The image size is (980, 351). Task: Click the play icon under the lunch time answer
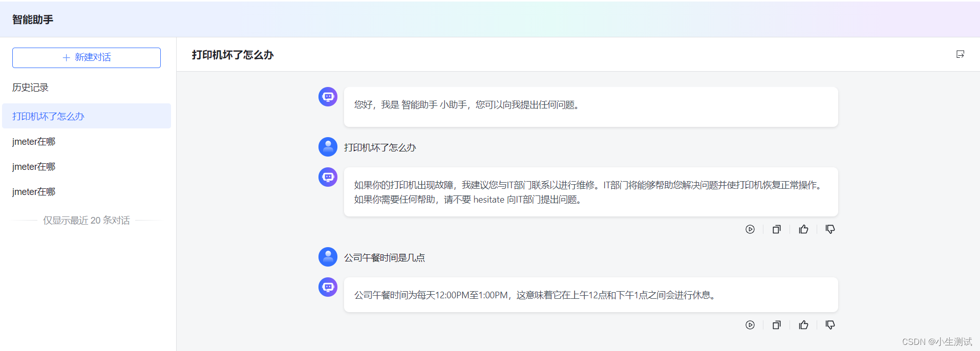pyautogui.click(x=750, y=325)
